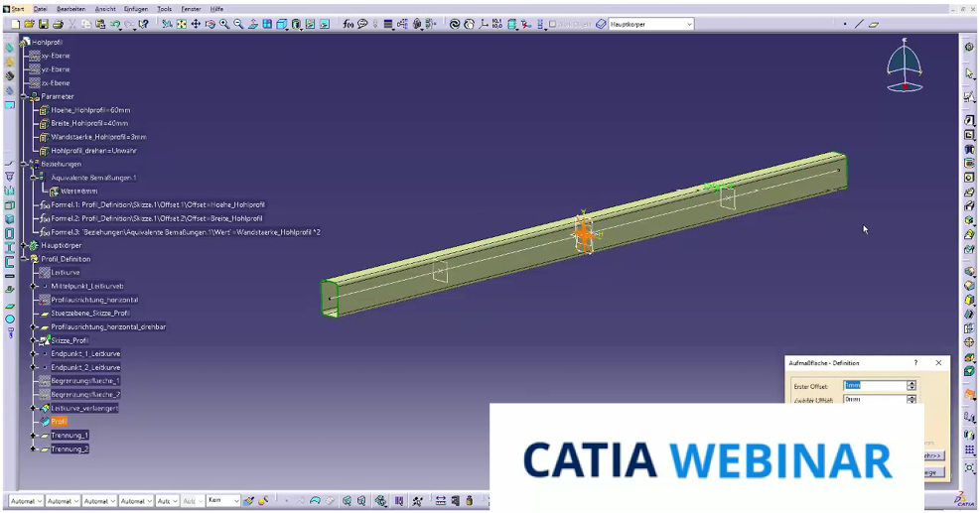Click the Undo arrow icon
The width and height of the screenshot is (980, 513).
pyautogui.click(x=115, y=25)
